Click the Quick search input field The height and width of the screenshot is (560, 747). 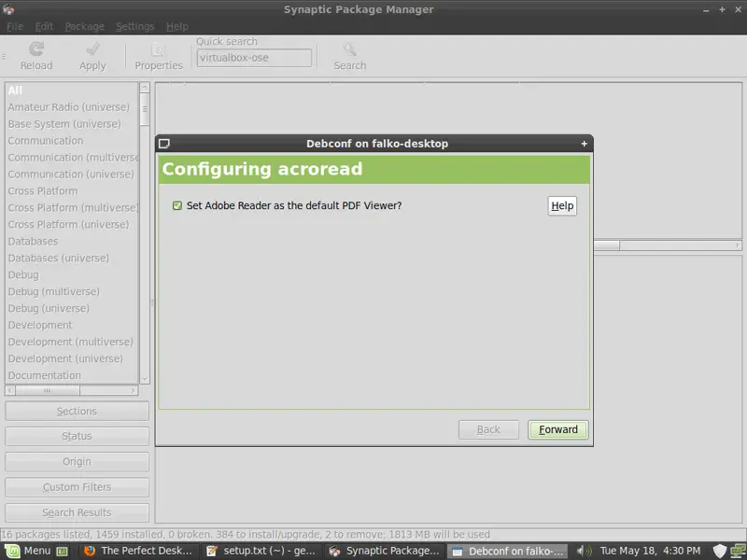pyautogui.click(x=254, y=58)
